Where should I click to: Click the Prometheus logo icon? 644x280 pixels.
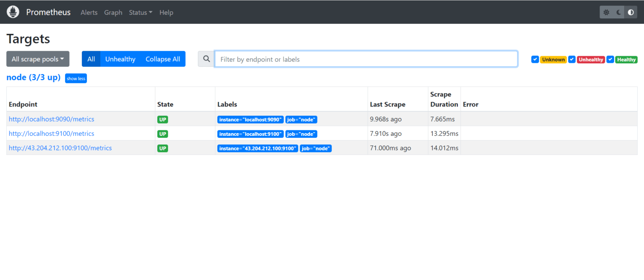pos(13,12)
